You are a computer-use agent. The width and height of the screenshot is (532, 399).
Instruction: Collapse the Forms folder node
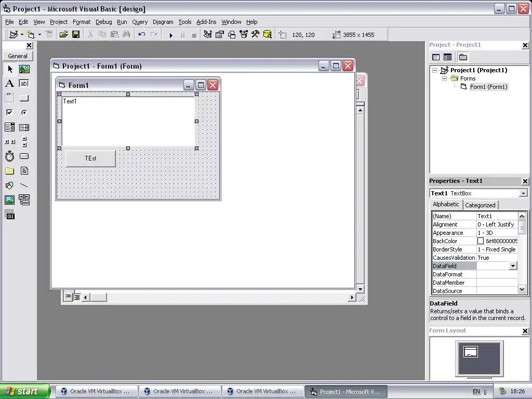pos(444,78)
